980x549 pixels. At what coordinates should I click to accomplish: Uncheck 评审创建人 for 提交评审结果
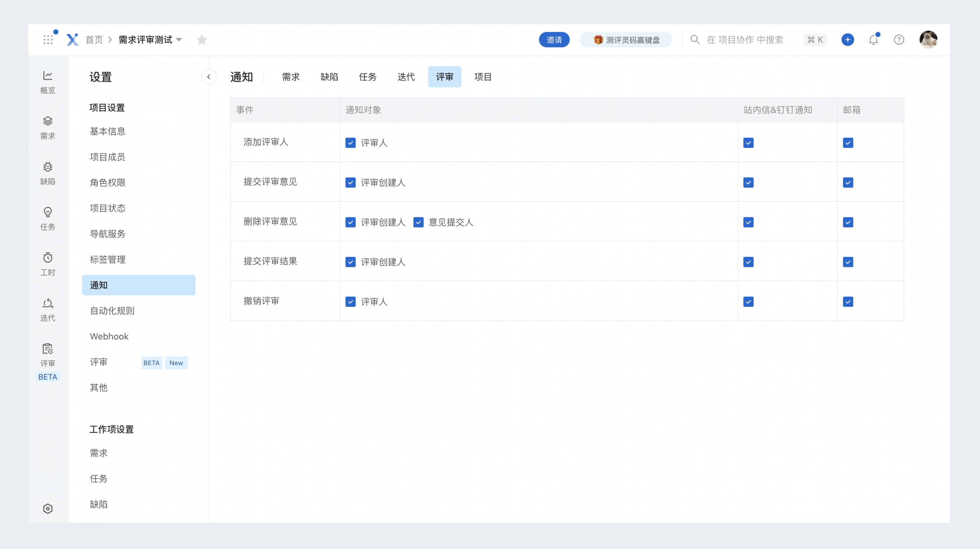click(350, 262)
